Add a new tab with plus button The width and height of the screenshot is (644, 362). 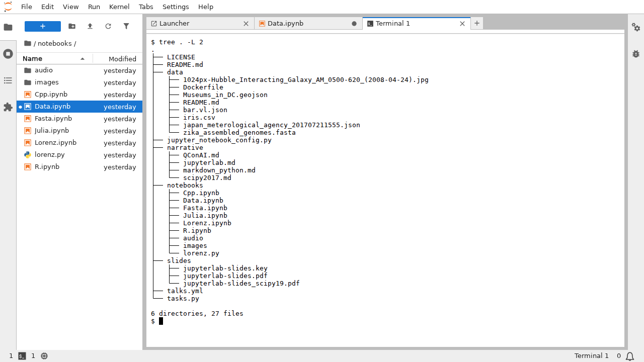click(477, 23)
